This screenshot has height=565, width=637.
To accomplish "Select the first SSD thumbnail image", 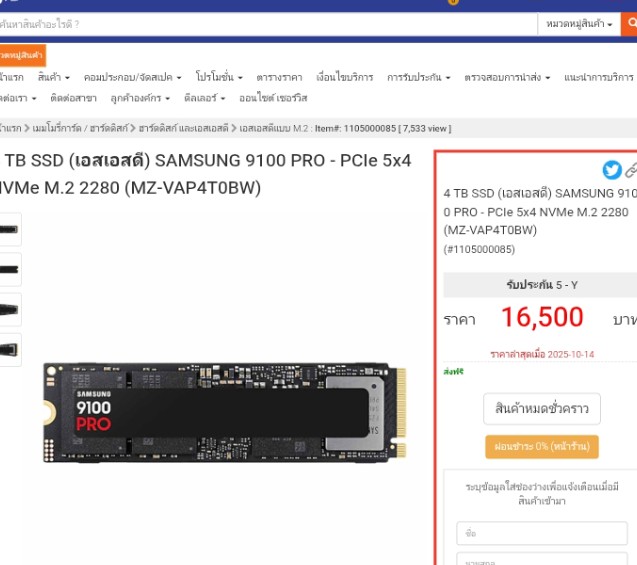I will point(10,229).
